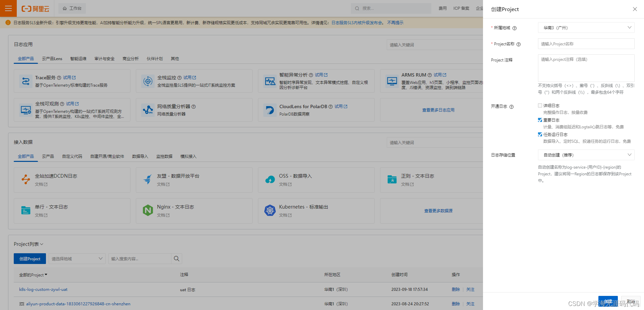Click the 网络质量分析器 card icon
644x310 pixels.
[148, 110]
